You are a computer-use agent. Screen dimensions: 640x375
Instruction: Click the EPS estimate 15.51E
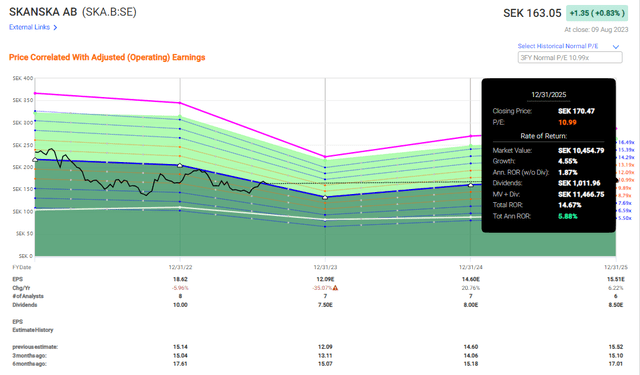(616, 280)
